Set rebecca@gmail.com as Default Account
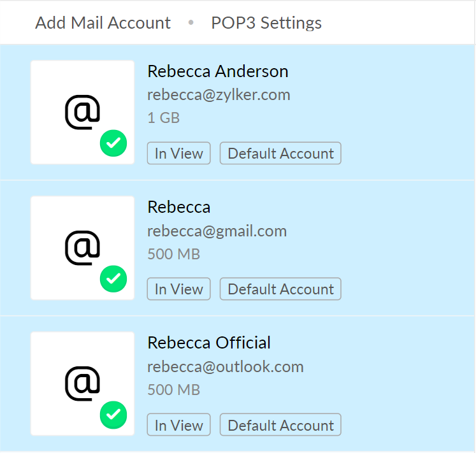476x453 pixels. 280,289
